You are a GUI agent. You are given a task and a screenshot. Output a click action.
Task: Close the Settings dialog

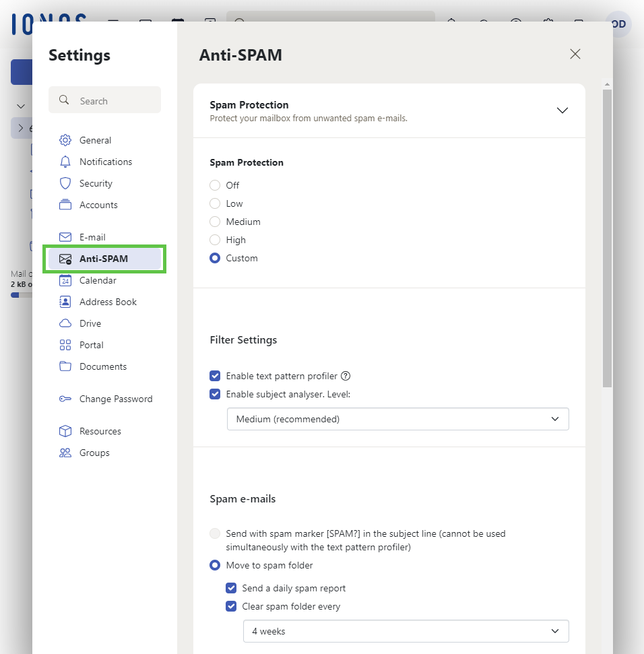coord(575,55)
